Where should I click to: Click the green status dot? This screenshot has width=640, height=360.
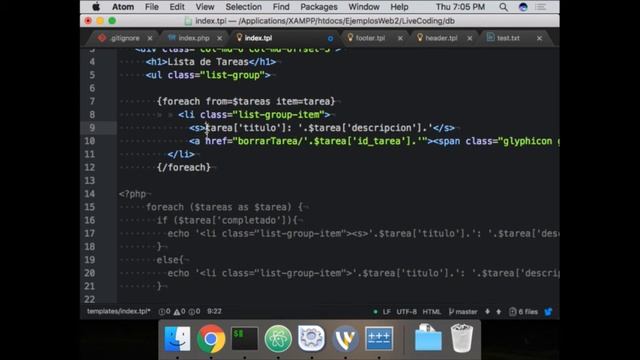click(x=375, y=312)
